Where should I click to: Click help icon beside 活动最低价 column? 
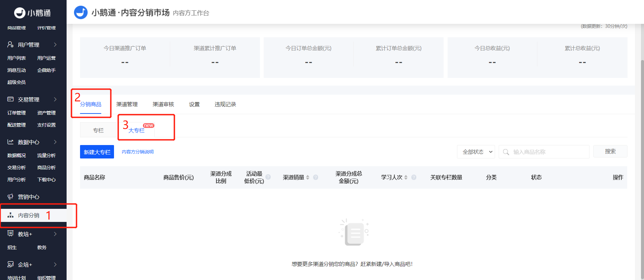tap(268, 177)
